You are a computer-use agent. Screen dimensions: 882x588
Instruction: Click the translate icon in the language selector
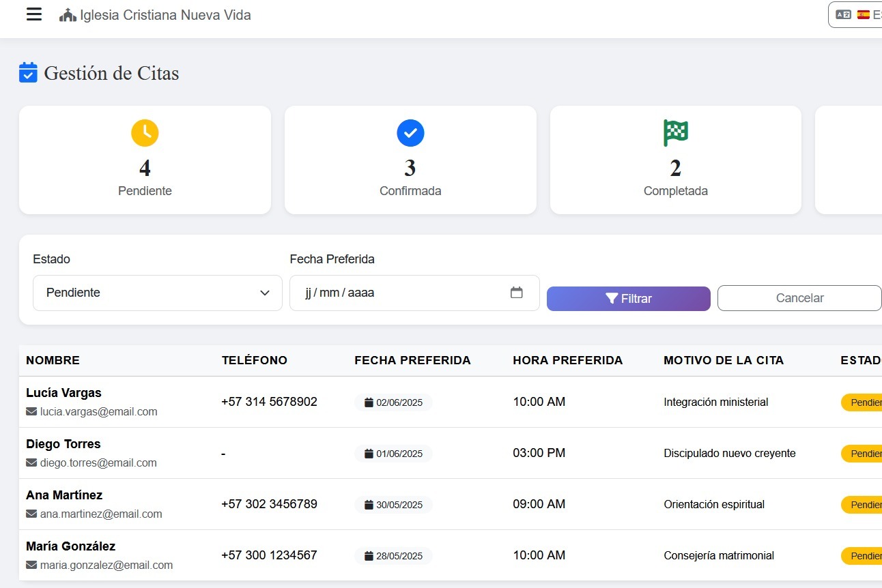coord(844,14)
